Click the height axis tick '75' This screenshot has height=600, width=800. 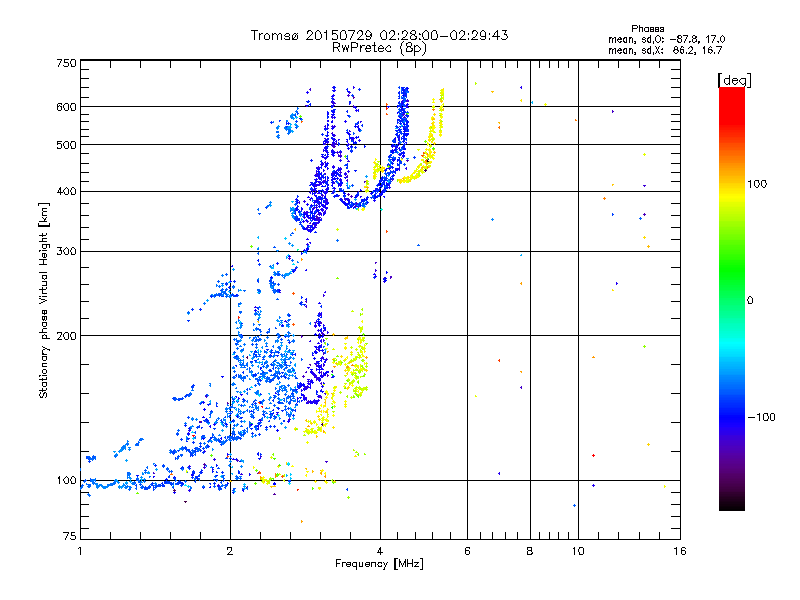[70, 536]
